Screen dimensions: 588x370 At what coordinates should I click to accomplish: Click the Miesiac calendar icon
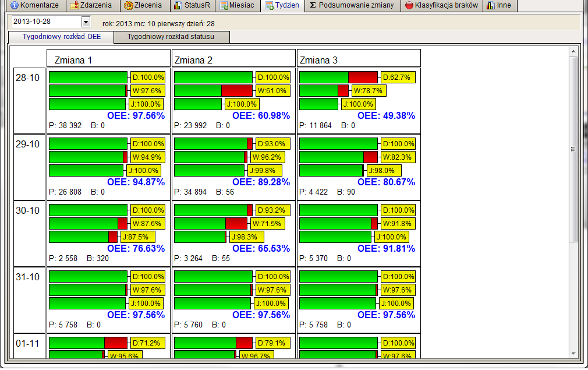tap(224, 5)
